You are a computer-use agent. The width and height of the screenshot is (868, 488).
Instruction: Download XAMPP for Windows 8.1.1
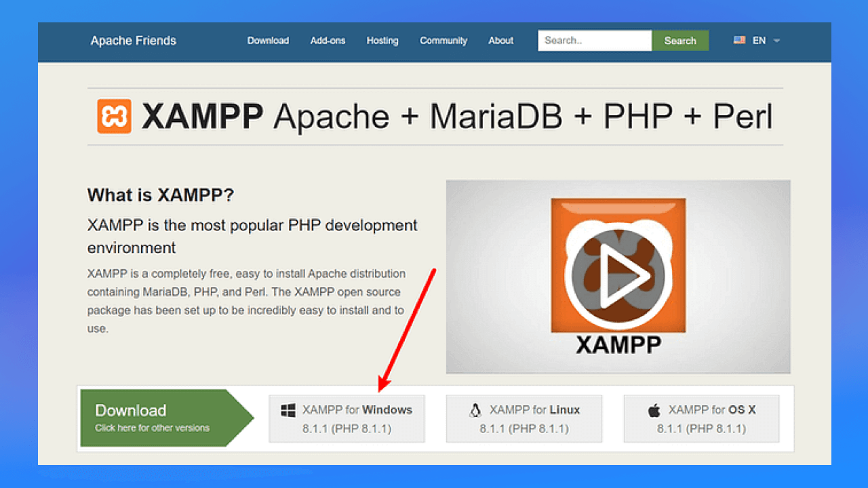(347, 419)
